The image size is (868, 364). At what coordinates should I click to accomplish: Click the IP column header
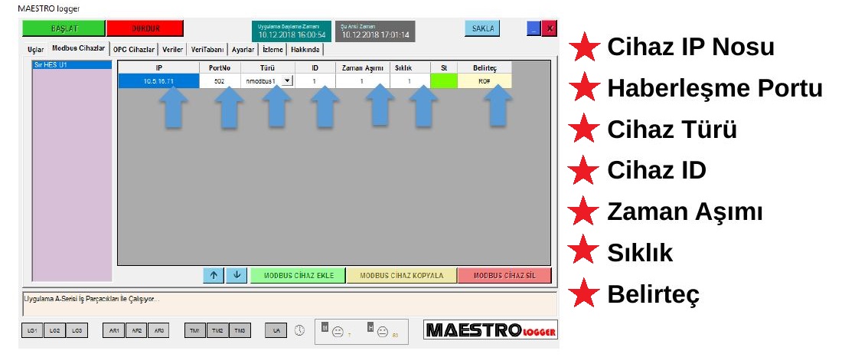(x=159, y=67)
